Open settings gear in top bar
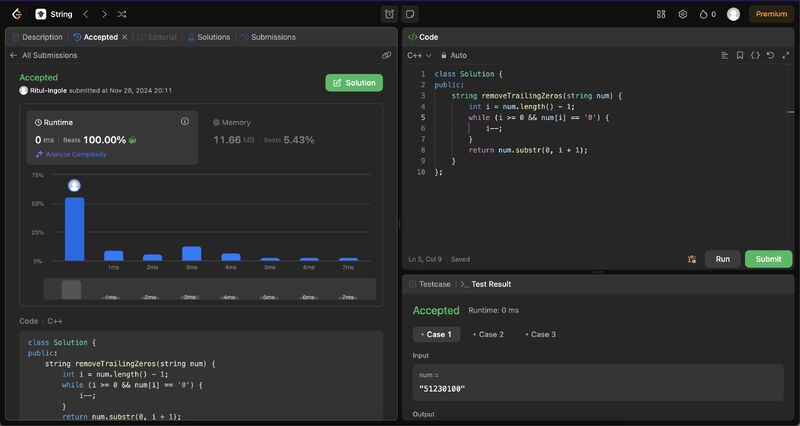This screenshot has height=426, width=800. pos(683,14)
